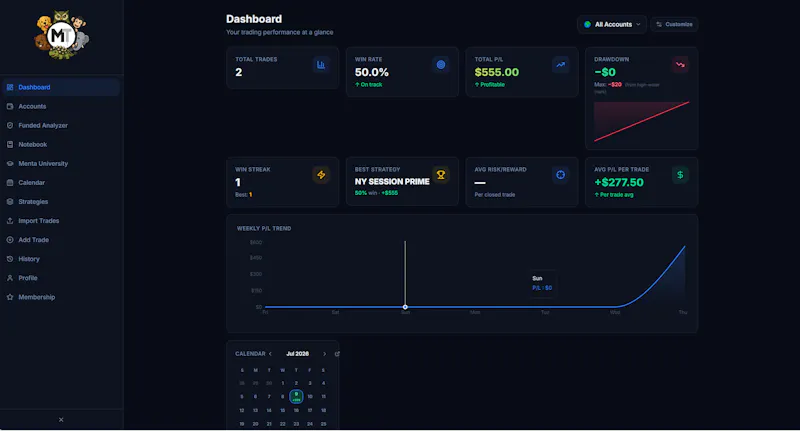800x431 pixels.
Task: Select highlighted day 9 in calendar
Action: click(296, 396)
